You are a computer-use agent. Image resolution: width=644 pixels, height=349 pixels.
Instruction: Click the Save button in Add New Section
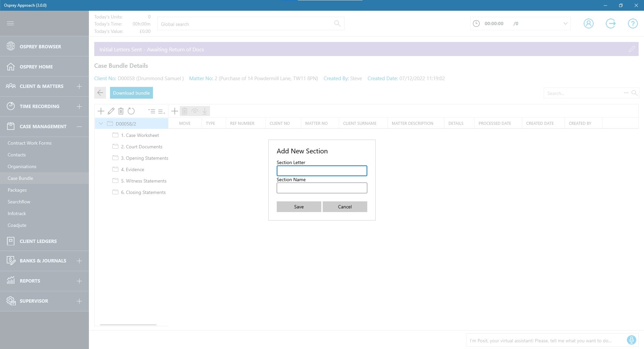point(299,207)
